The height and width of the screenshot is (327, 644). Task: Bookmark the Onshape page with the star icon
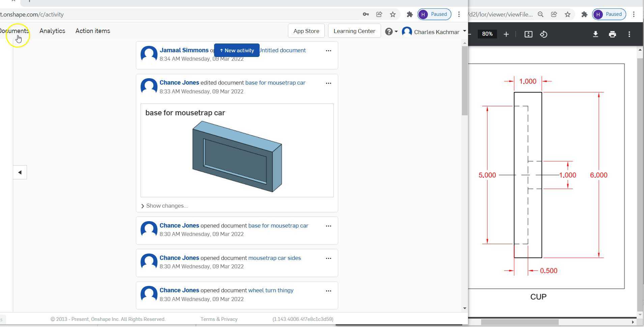pyautogui.click(x=392, y=14)
